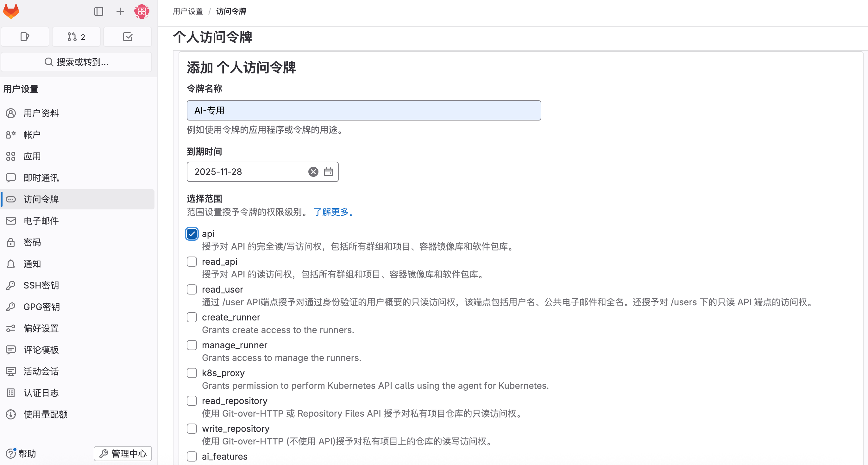Open the to-do list icon
868x465 pixels.
(x=127, y=37)
